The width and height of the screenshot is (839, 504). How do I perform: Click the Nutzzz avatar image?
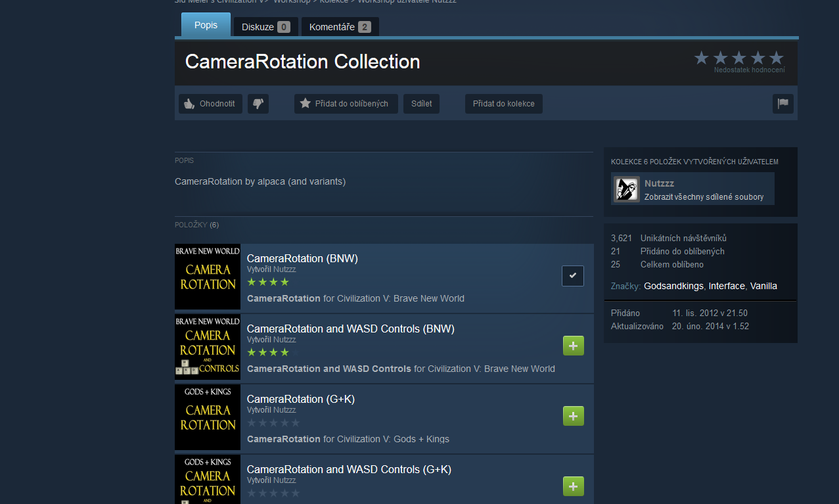626,189
